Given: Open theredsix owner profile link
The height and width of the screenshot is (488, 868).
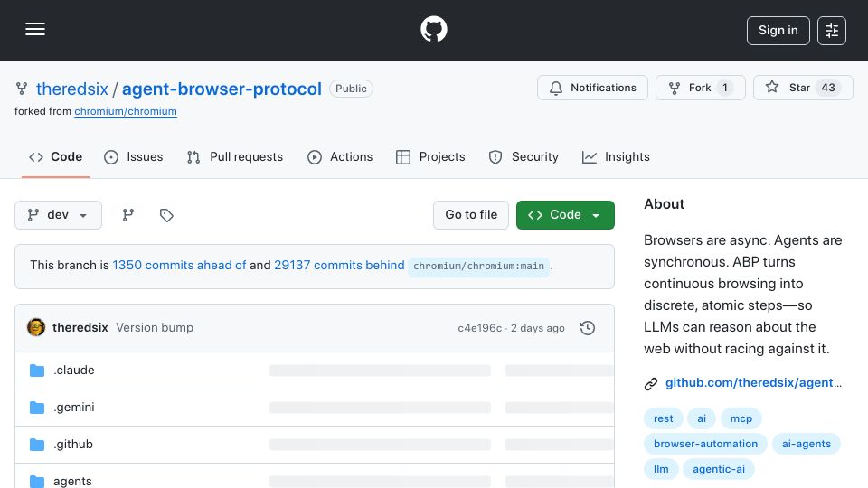Looking at the screenshot, I should [x=72, y=89].
